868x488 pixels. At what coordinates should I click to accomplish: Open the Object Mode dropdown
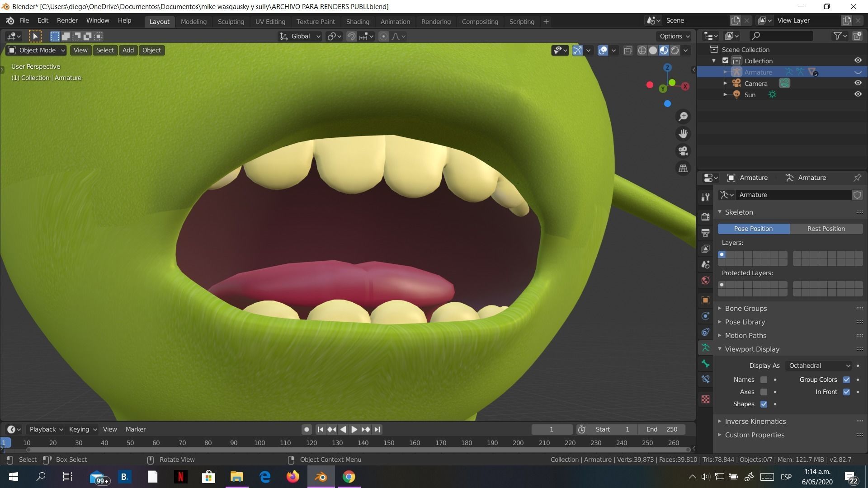tap(36, 50)
